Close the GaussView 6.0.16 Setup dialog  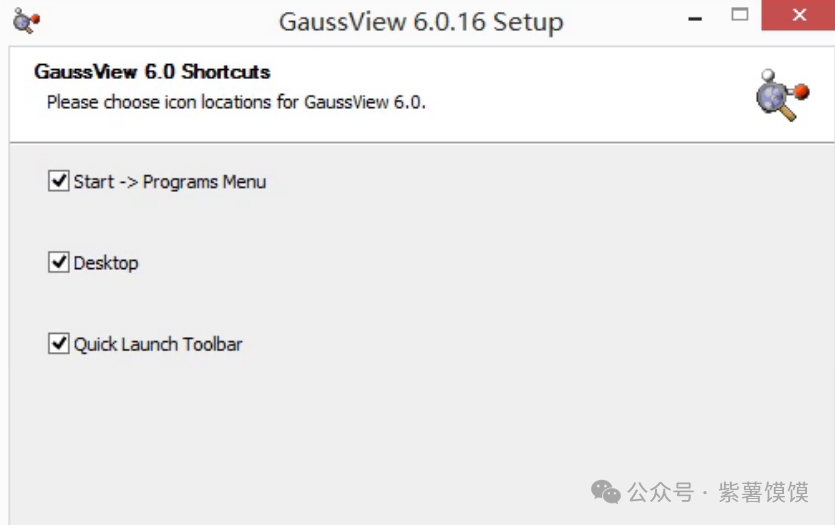pyautogui.click(x=798, y=15)
